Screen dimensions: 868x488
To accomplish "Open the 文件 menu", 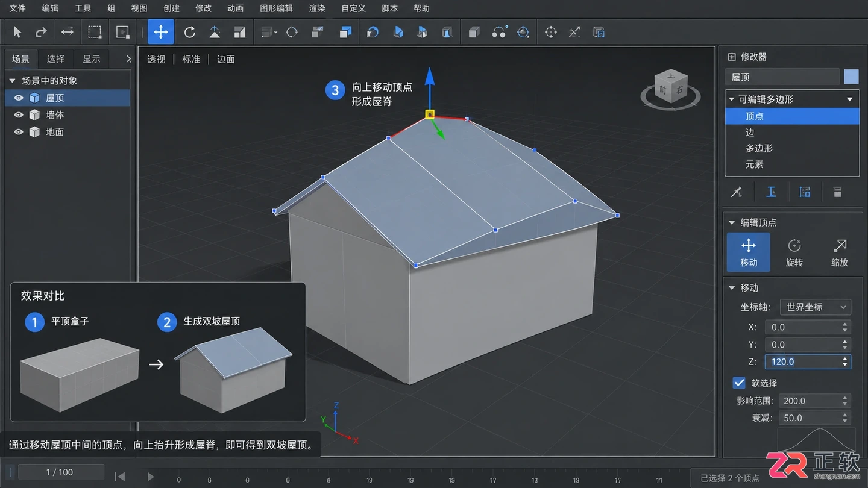I will point(17,8).
